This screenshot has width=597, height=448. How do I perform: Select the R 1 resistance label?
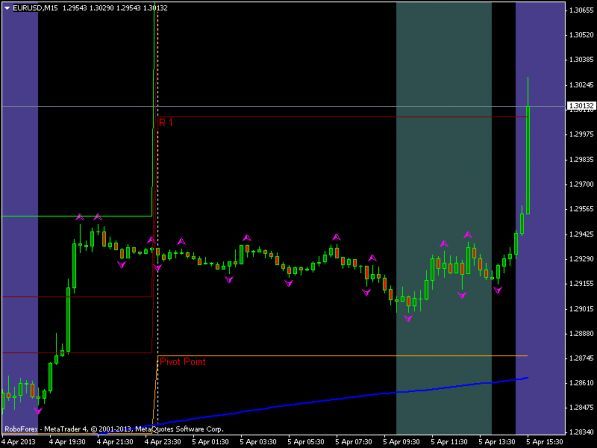[x=166, y=123]
